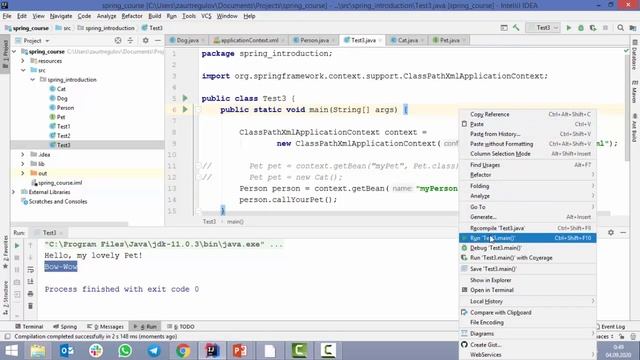
Task: Switch to Pet.java editor tab
Action: click(449, 40)
